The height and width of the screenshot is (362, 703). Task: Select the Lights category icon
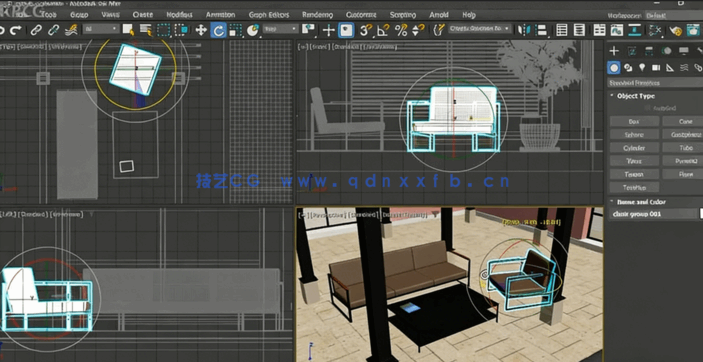(642, 68)
